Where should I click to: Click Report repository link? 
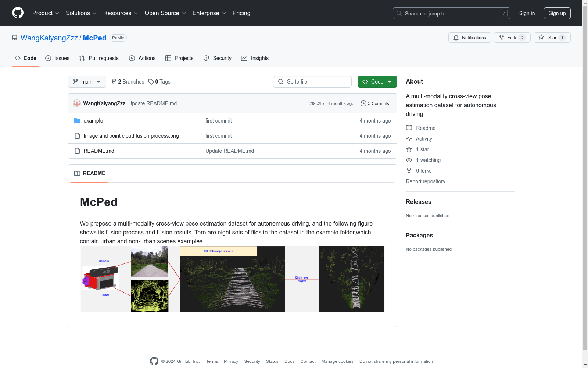(x=426, y=181)
